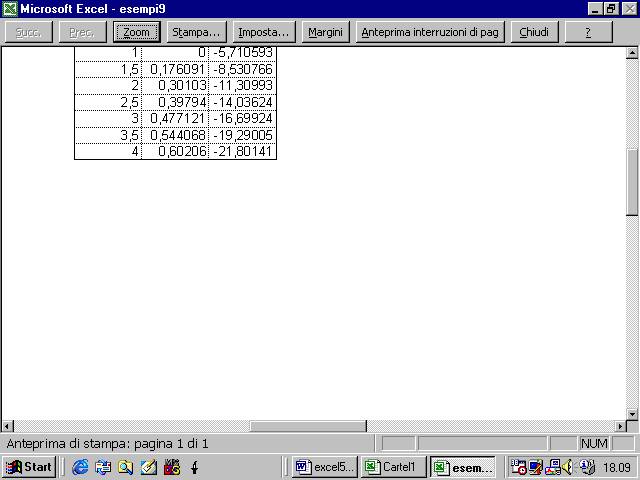Click the 18.09 system clock
The height and width of the screenshot is (480, 640).
click(x=617, y=467)
